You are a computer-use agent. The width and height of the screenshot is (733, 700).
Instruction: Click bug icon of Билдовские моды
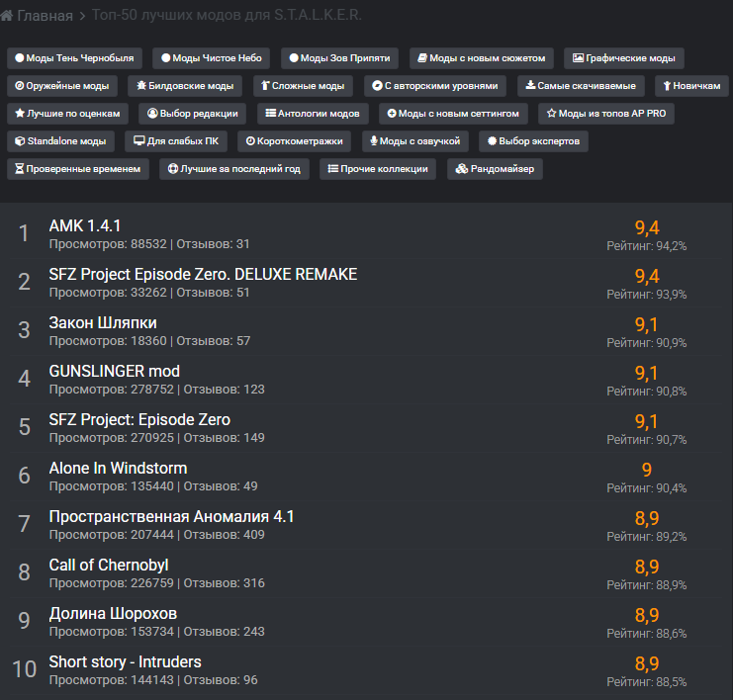point(141,85)
